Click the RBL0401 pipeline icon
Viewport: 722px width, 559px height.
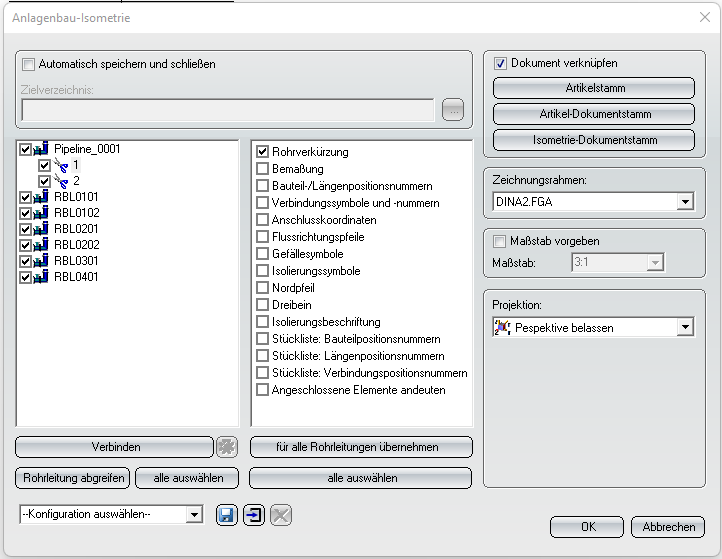click(41, 277)
